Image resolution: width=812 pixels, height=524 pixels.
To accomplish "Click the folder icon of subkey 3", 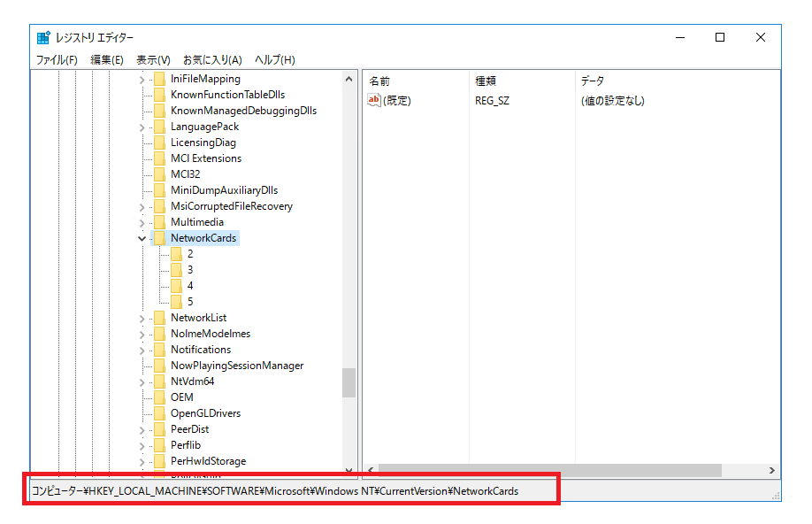I will pos(177,269).
